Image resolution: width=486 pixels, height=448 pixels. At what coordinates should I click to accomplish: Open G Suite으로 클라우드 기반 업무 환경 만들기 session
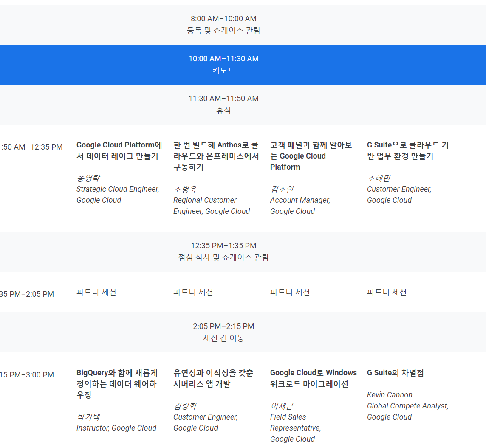coord(408,150)
